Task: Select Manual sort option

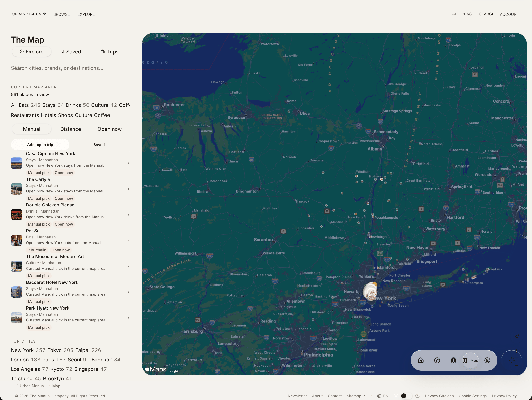Action: click(x=31, y=129)
